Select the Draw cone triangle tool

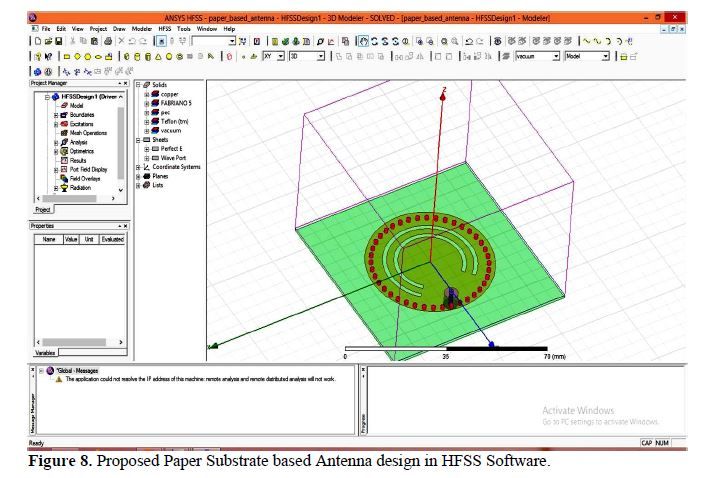158,57
